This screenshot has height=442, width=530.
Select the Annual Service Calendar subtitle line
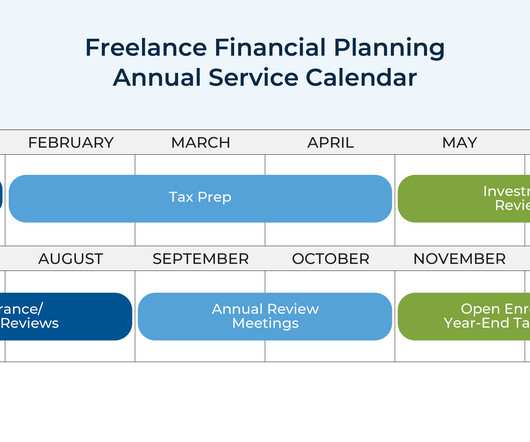(x=265, y=78)
